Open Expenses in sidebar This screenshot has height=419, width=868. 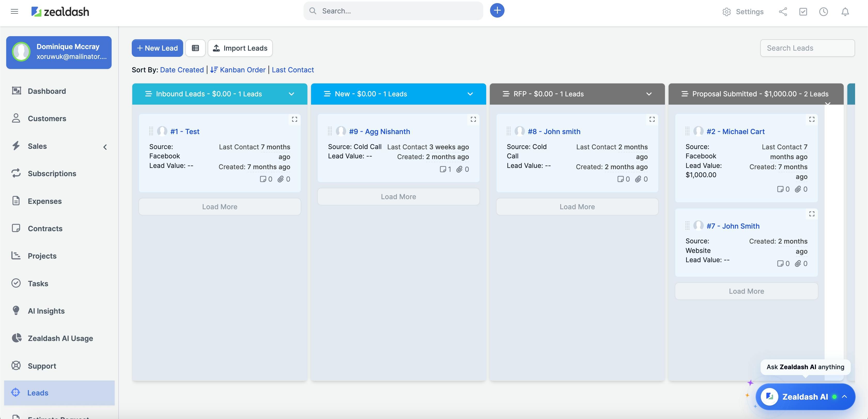[59, 201]
